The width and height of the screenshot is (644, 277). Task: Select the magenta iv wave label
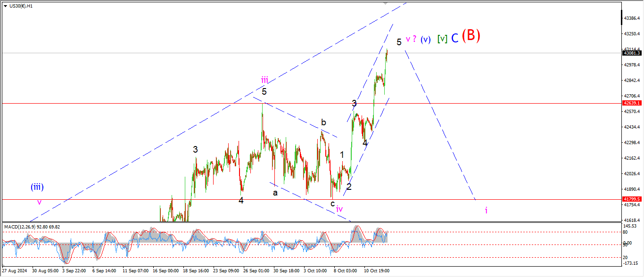click(x=339, y=209)
